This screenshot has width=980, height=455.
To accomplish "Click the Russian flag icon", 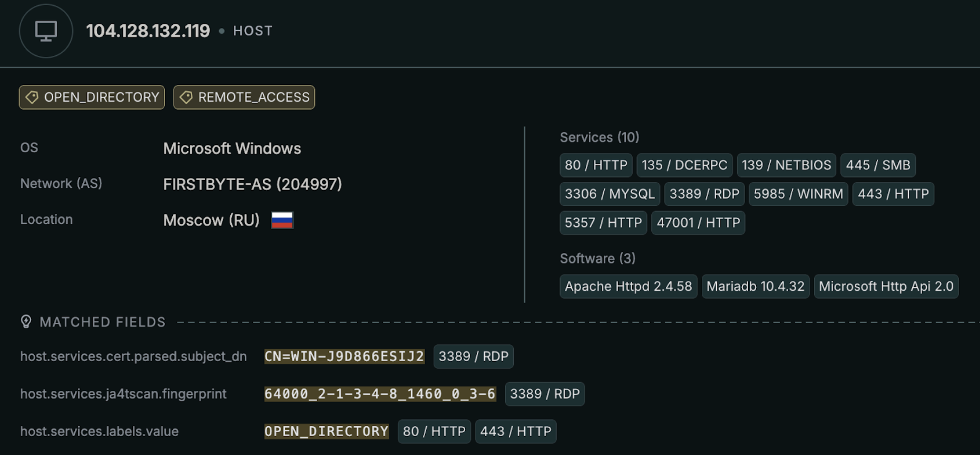I will click(282, 220).
